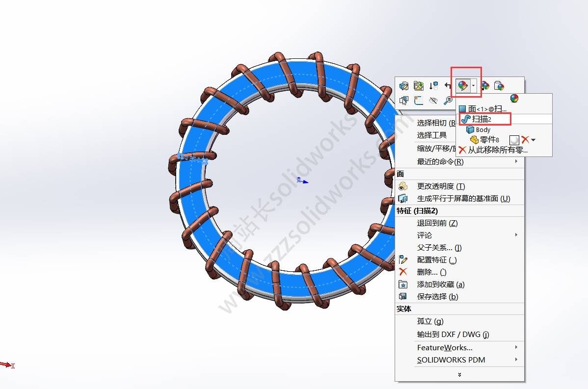Viewport: 588px width, 389px height.
Task: Click the origin marker in the viewport center
Action: coord(300,181)
